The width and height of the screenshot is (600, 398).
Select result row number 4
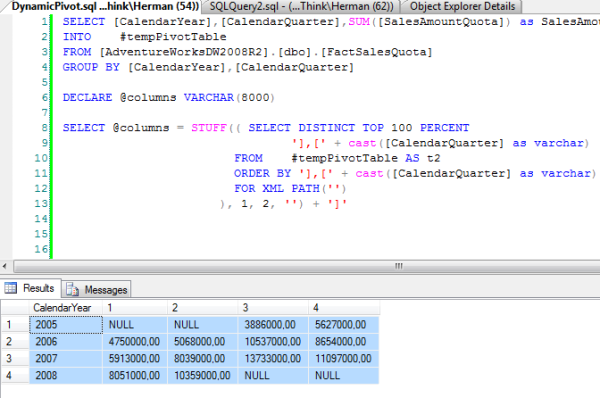point(15,375)
